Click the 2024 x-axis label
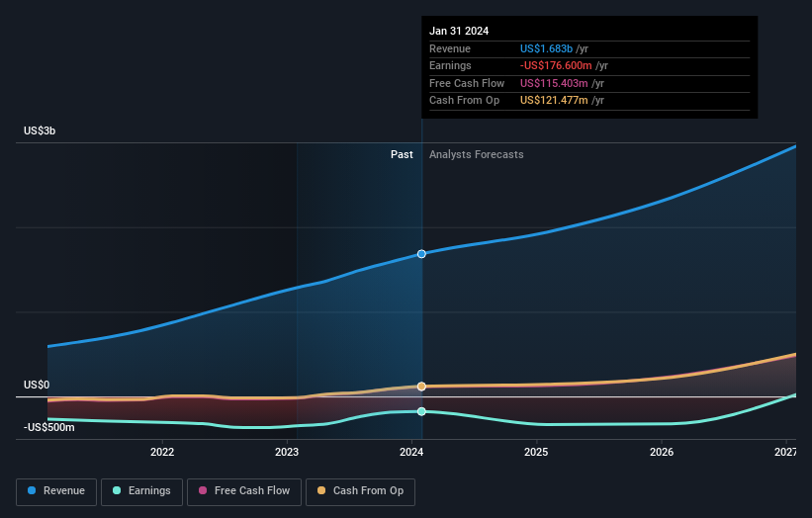 coord(411,453)
